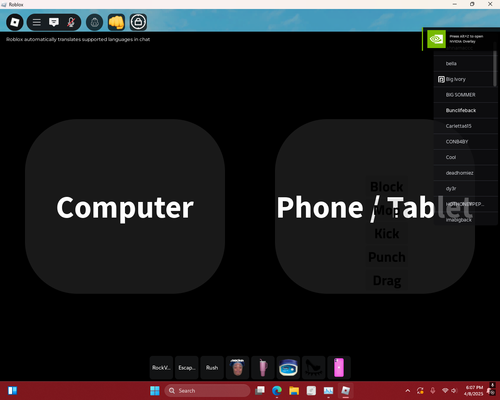Viewport: 500px width, 400px height.
Task: Select player Cool in the list
Action: [x=465, y=157]
